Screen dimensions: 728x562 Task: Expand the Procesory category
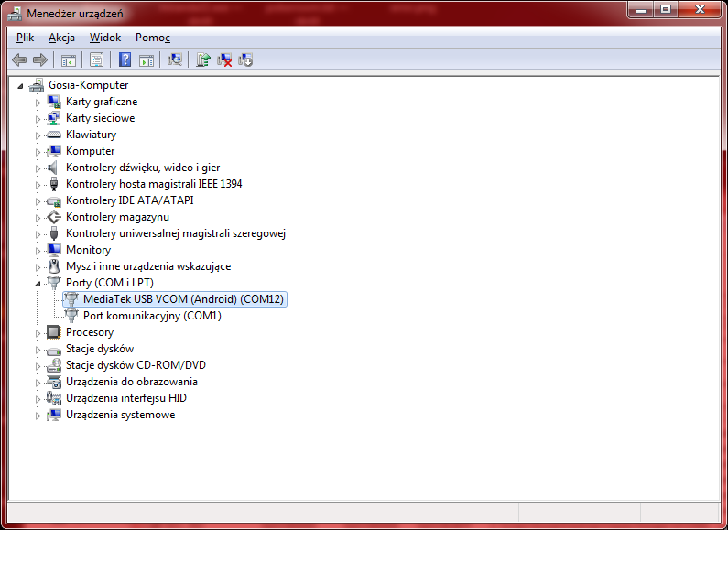tap(38, 332)
